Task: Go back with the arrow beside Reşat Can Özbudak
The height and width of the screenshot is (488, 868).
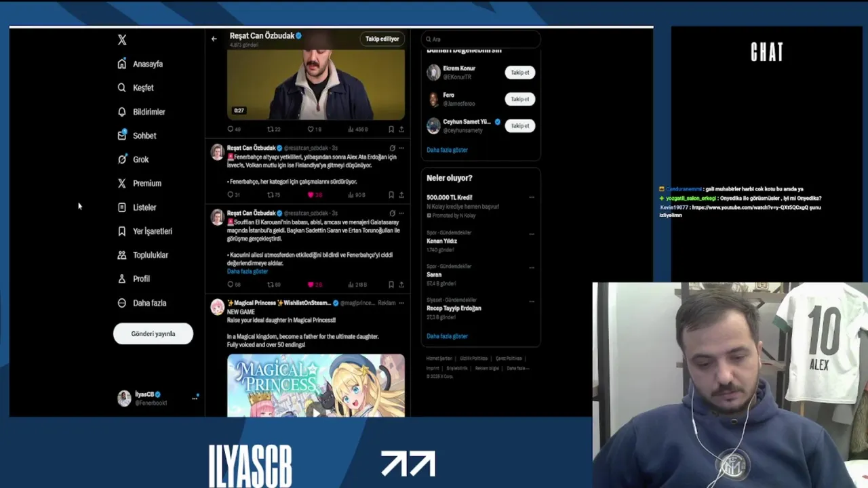Action: click(x=214, y=39)
